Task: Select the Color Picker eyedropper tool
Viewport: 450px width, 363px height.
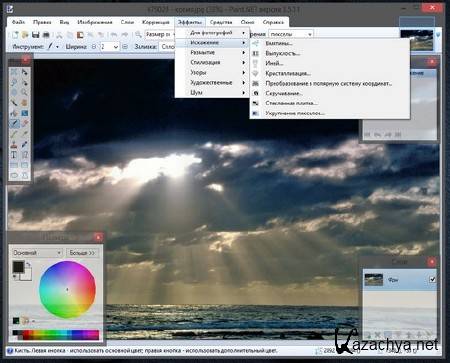Action: click(25, 134)
